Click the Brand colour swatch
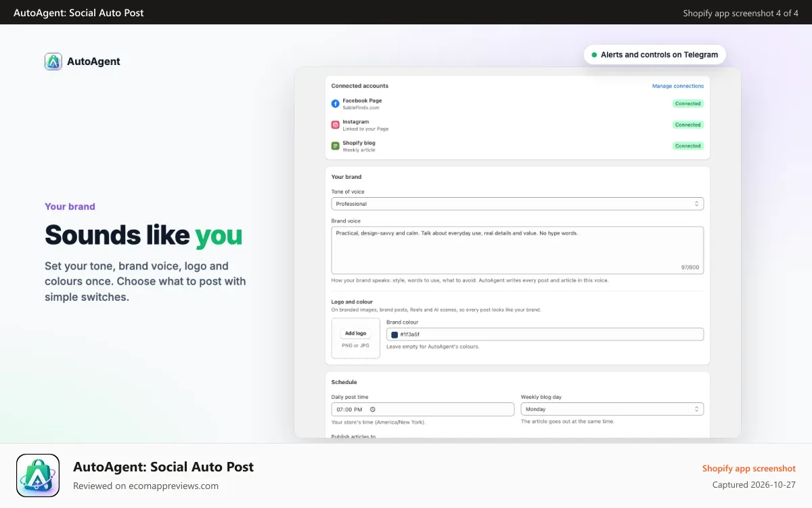 pyautogui.click(x=394, y=335)
